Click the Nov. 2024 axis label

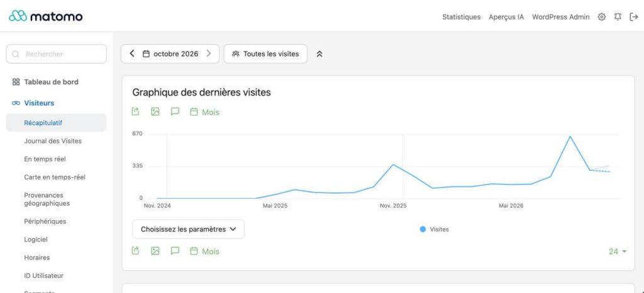(157, 206)
